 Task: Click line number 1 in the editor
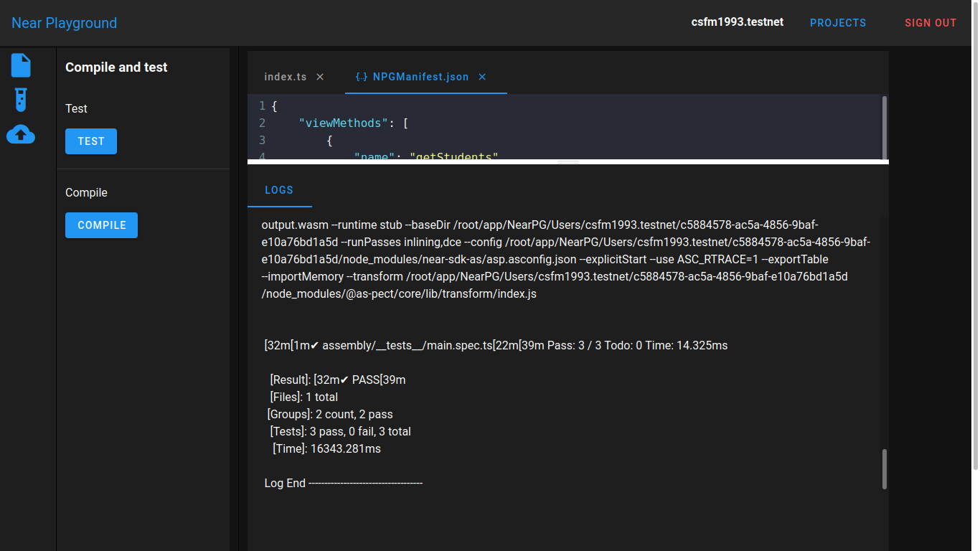pos(262,106)
